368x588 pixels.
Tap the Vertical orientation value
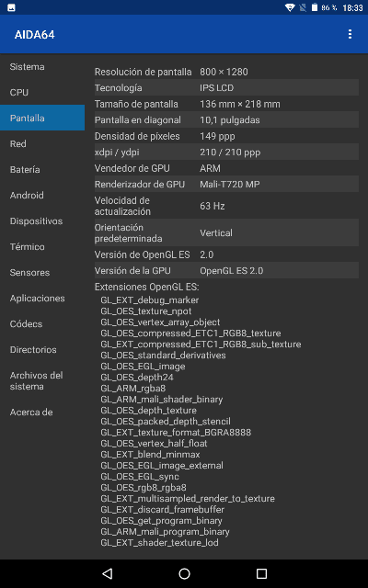(x=216, y=232)
